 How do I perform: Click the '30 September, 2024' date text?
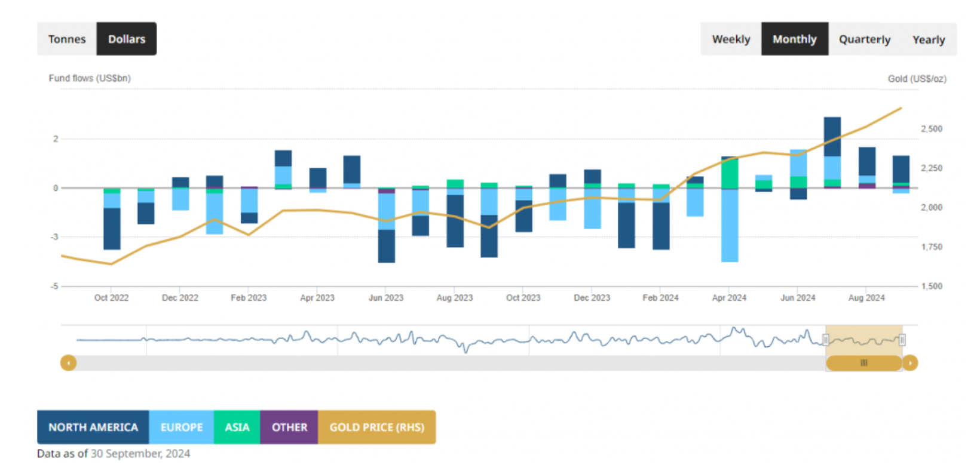[x=140, y=454]
